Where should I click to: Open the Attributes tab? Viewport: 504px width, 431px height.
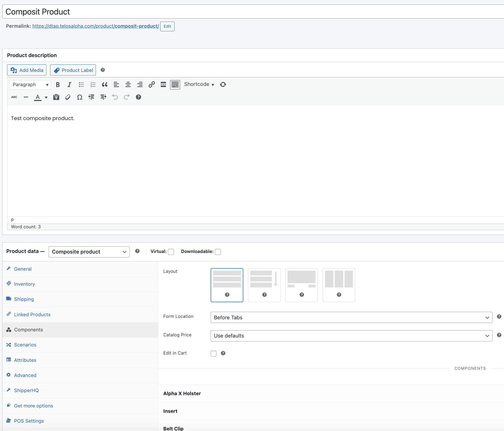click(x=80, y=360)
